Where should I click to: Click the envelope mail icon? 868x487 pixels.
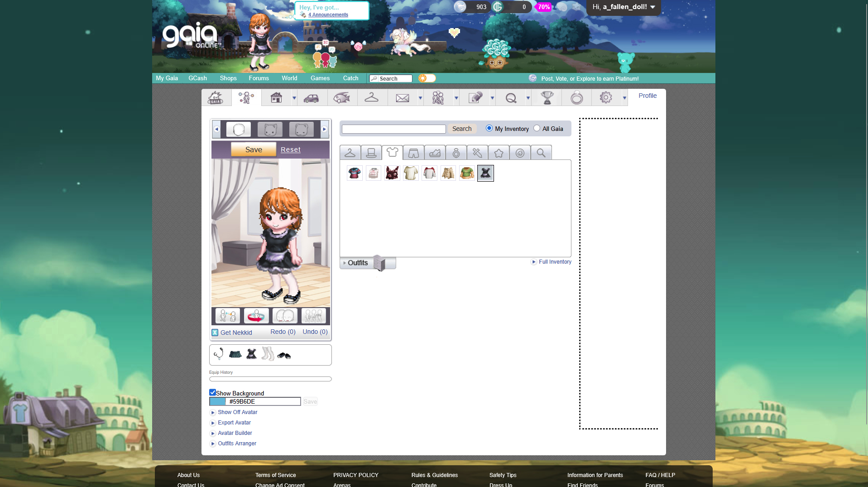(402, 97)
